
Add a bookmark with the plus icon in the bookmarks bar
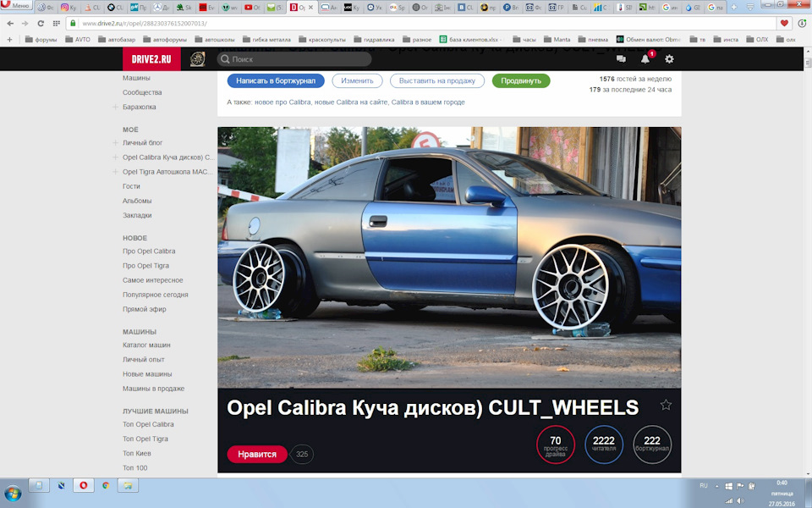(x=9, y=40)
